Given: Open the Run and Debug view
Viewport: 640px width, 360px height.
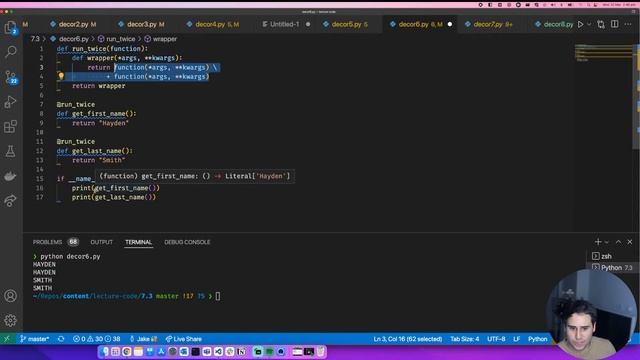Looking at the screenshot, I should (11, 102).
